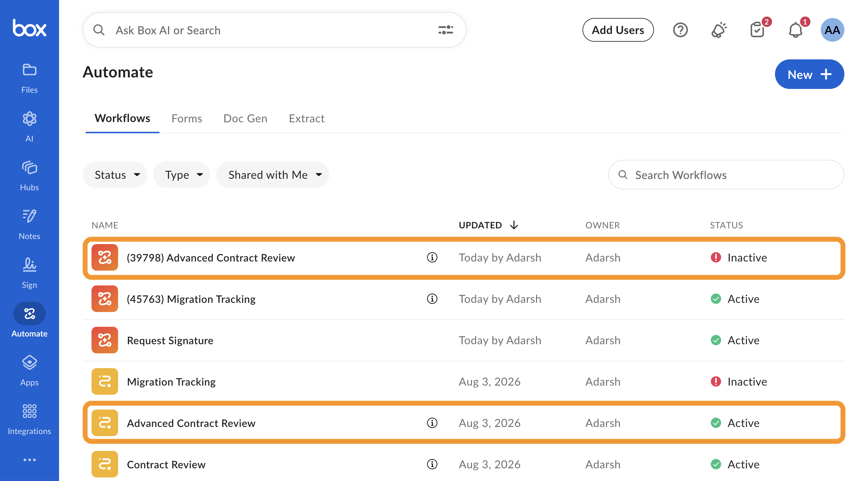Open Sign in the sidebar
Viewport: 868px width, 481px height.
[x=29, y=273]
